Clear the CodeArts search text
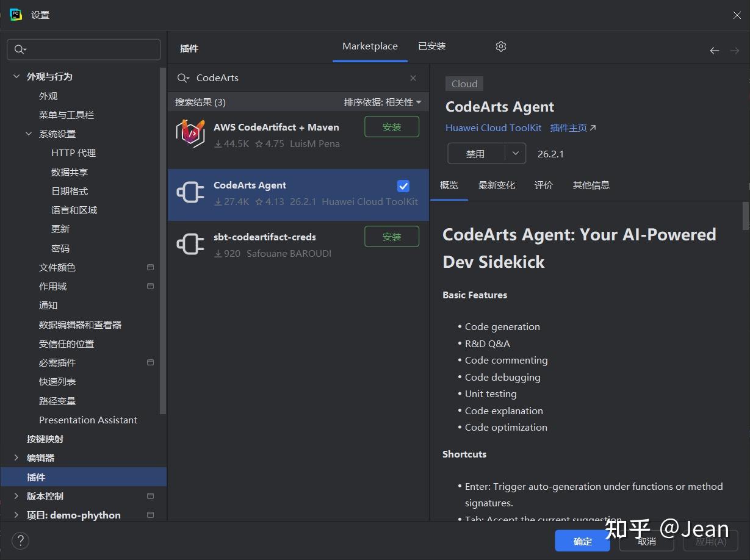This screenshot has width=750, height=560. (413, 78)
